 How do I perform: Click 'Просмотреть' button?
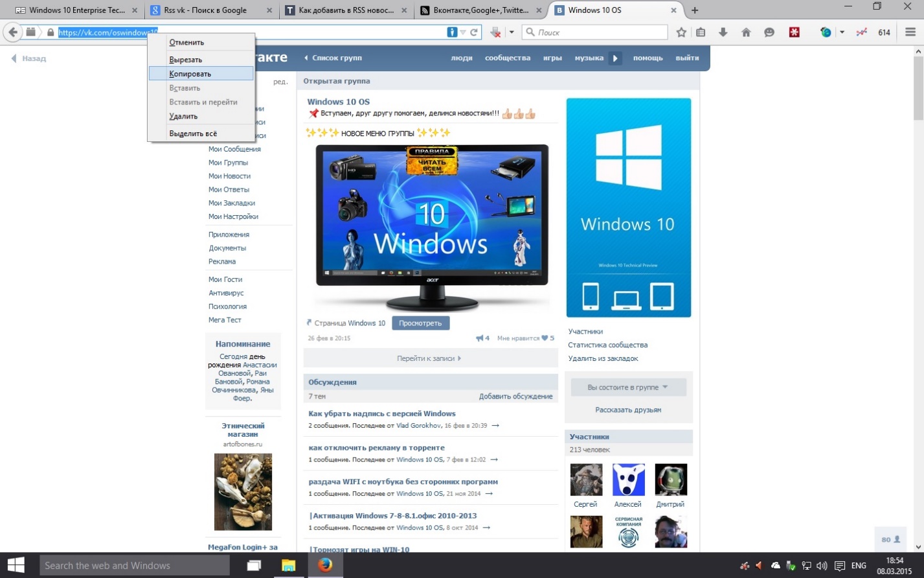(x=420, y=323)
